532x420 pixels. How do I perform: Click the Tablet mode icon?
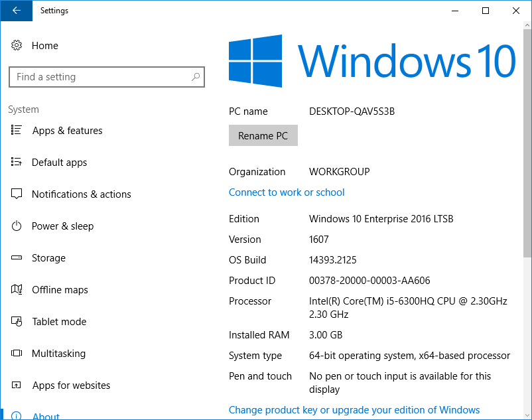point(17,321)
